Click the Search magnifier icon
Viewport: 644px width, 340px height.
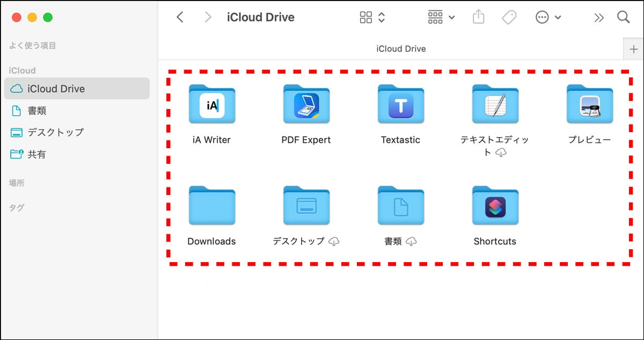point(623,17)
